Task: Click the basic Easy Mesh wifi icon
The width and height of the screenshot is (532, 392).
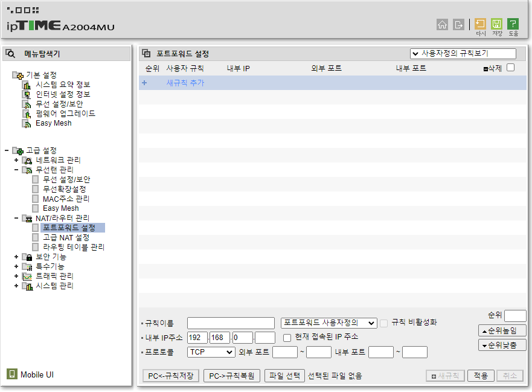Action: [x=27, y=124]
